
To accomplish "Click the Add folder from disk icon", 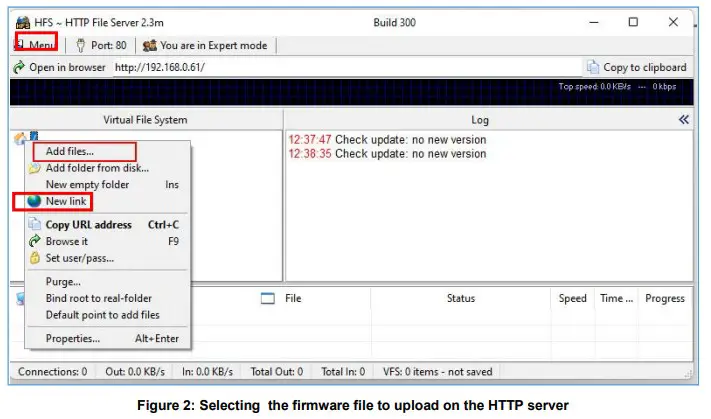I will click(x=35, y=168).
